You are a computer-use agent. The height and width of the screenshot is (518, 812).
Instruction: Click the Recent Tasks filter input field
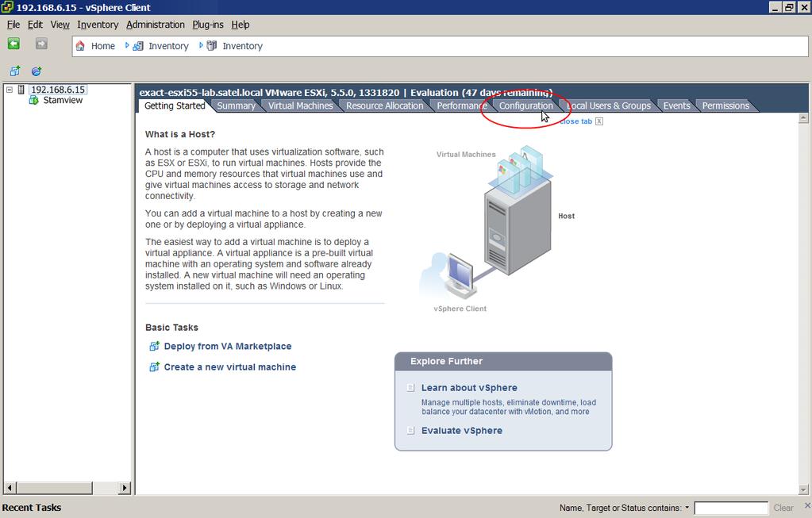click(x=731, y=508)
